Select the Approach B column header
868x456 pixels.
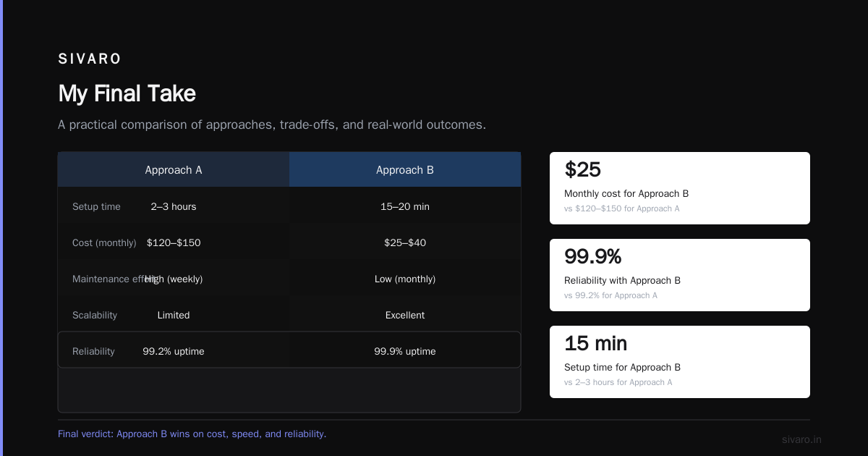[405, 170]
